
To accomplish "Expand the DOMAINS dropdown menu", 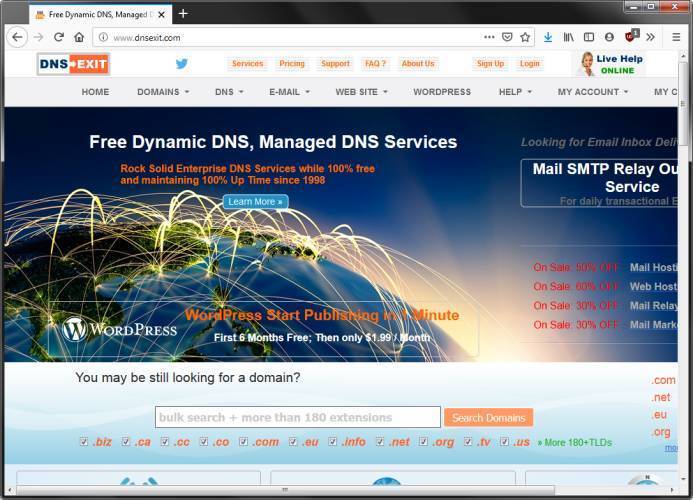I will click(163, 92).
